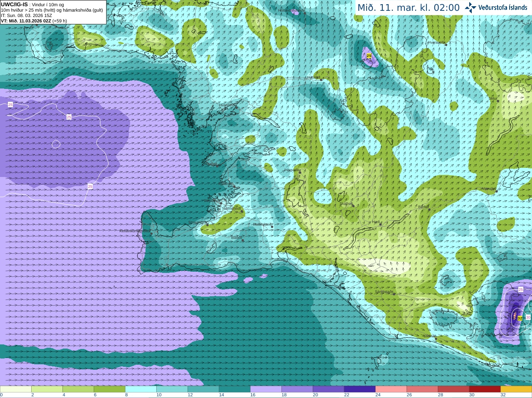Click the Þingvellir station label

[292, 170]
